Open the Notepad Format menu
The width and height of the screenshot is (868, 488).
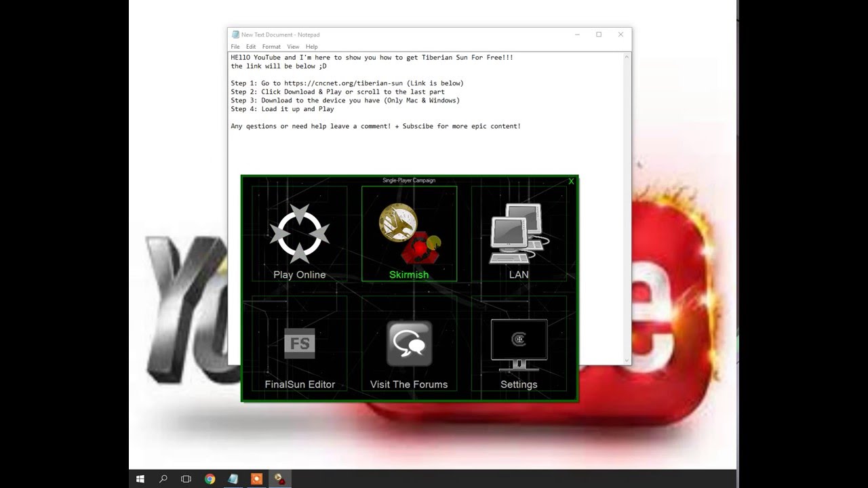[271, 47]
